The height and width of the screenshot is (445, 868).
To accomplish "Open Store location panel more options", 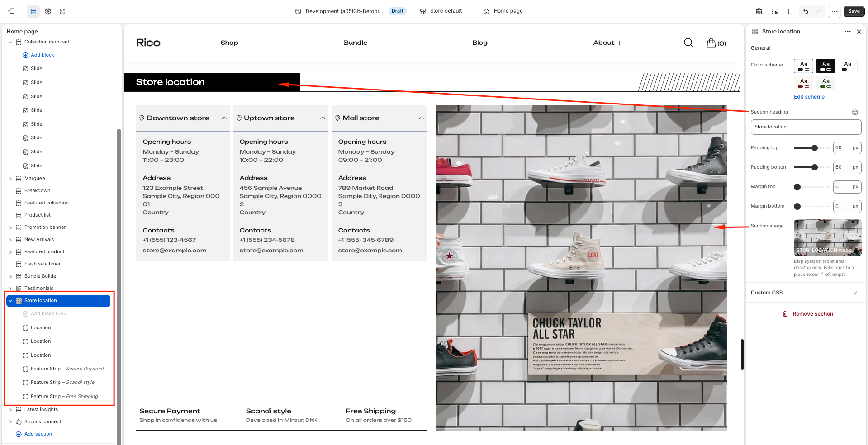I will 847,32.
